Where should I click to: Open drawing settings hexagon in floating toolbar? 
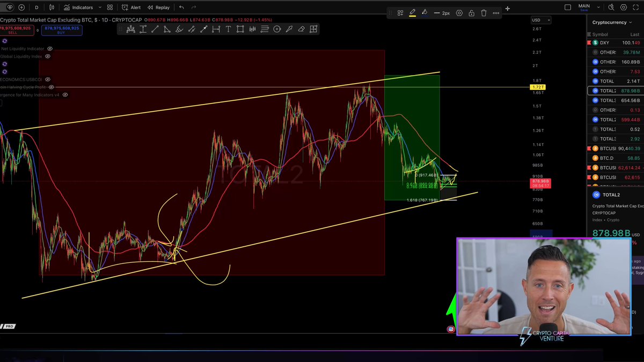pos(459,13)
